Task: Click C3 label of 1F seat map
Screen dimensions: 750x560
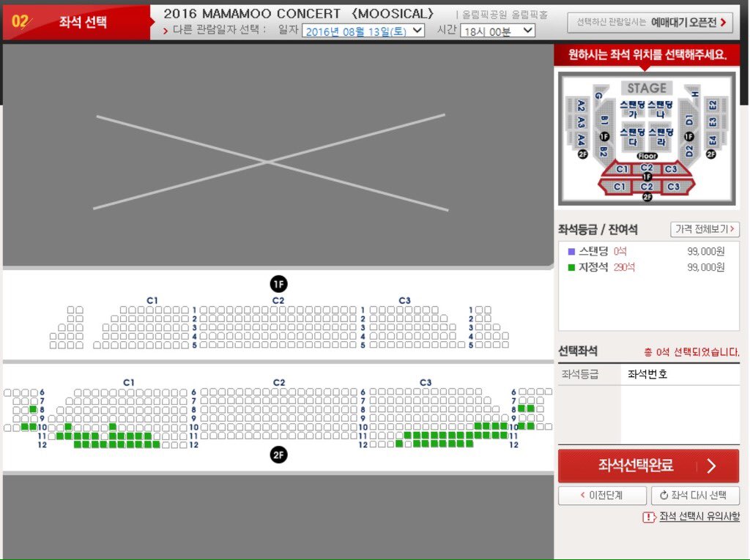Action: tap(404, 300)
